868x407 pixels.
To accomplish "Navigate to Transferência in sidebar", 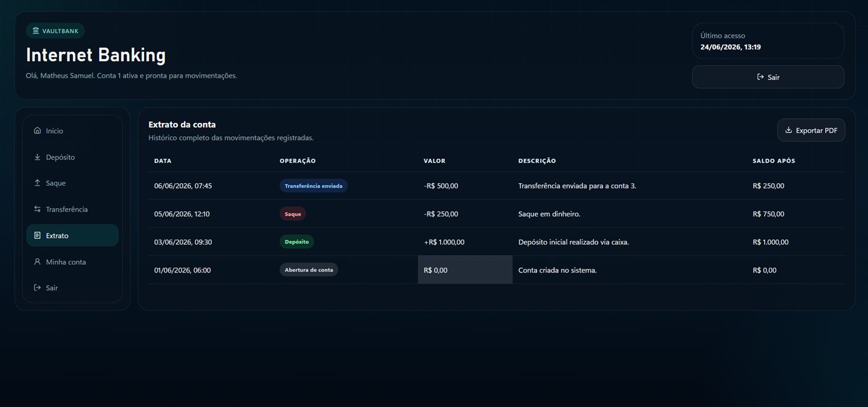I will tap(72, 209).
